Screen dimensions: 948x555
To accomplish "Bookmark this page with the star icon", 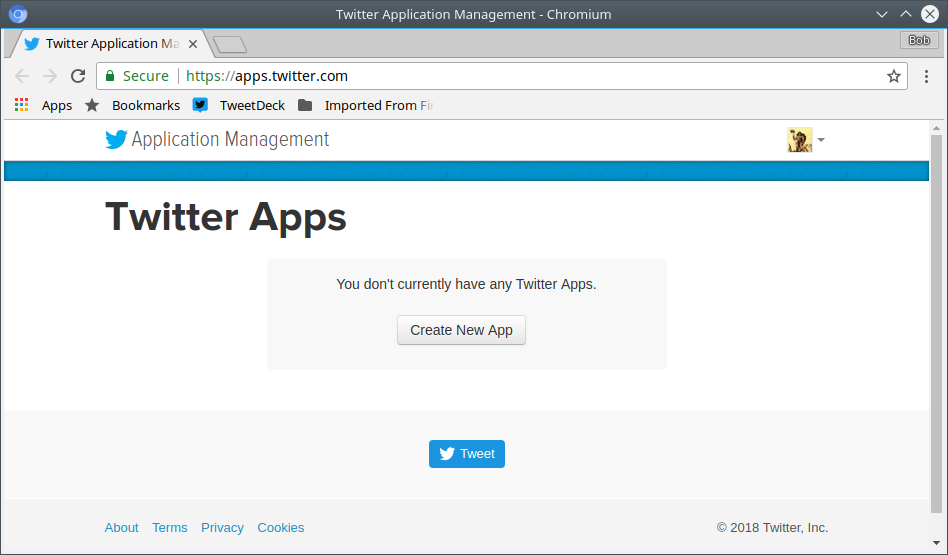I will (894, 76).
